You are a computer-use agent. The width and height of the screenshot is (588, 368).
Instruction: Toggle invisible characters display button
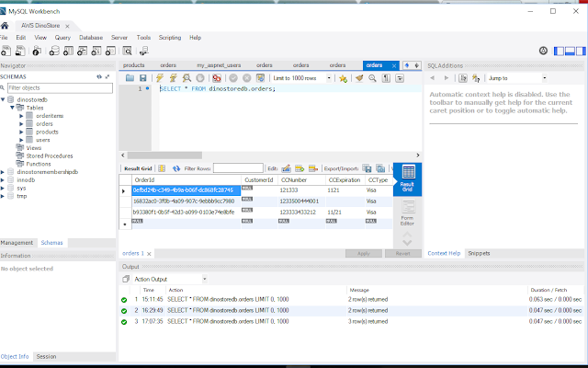tap(386, 78)
